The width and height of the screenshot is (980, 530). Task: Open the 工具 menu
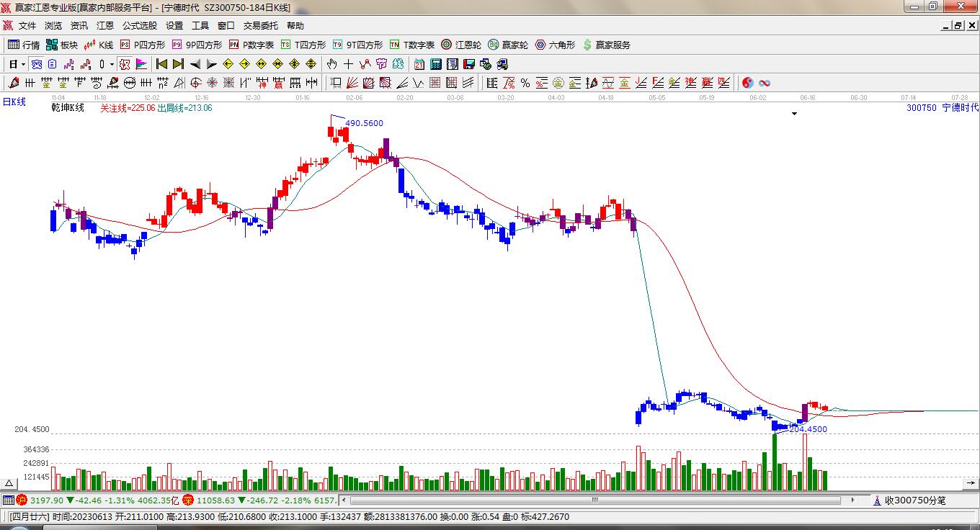pos(200,26)
